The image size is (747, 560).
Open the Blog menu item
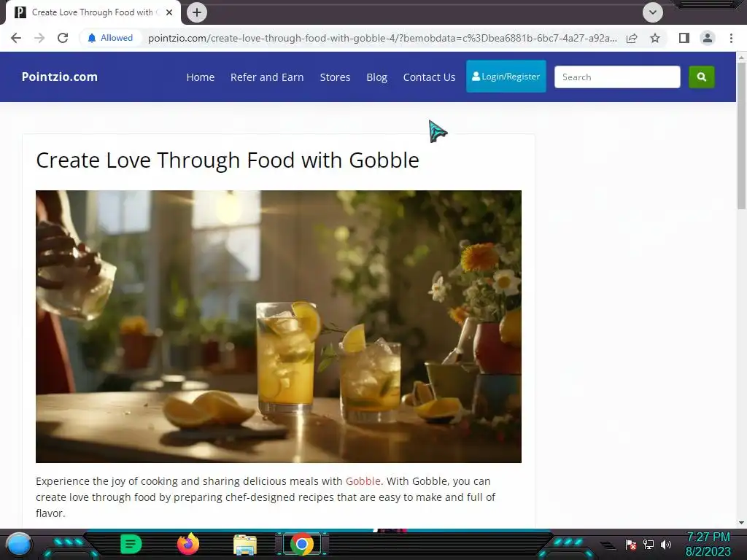coord(377,77)
